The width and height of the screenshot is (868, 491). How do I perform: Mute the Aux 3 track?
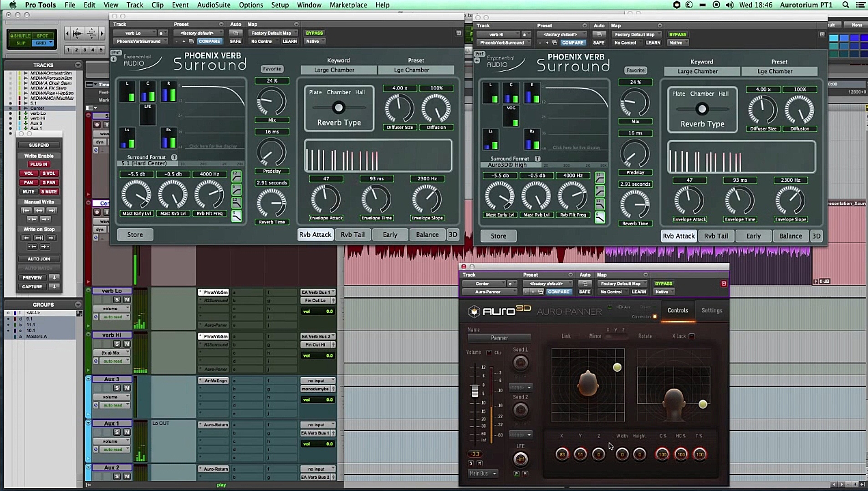coord(127,388)
